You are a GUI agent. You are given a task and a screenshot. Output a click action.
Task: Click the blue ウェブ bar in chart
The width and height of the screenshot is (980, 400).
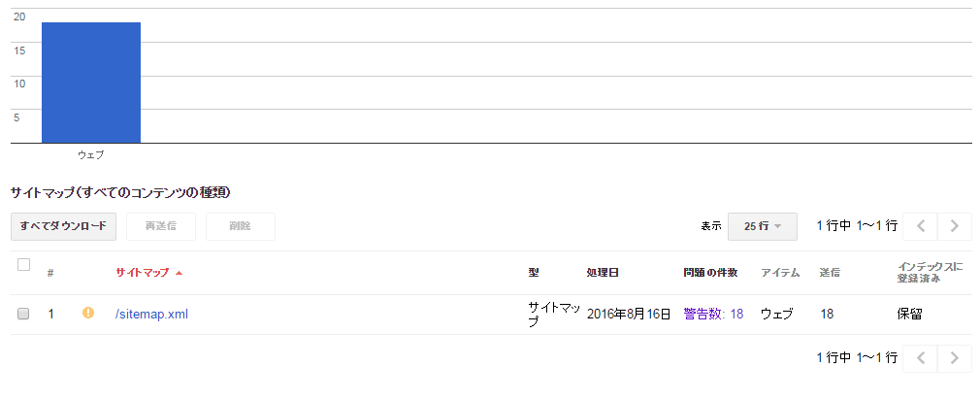[91, 83]
